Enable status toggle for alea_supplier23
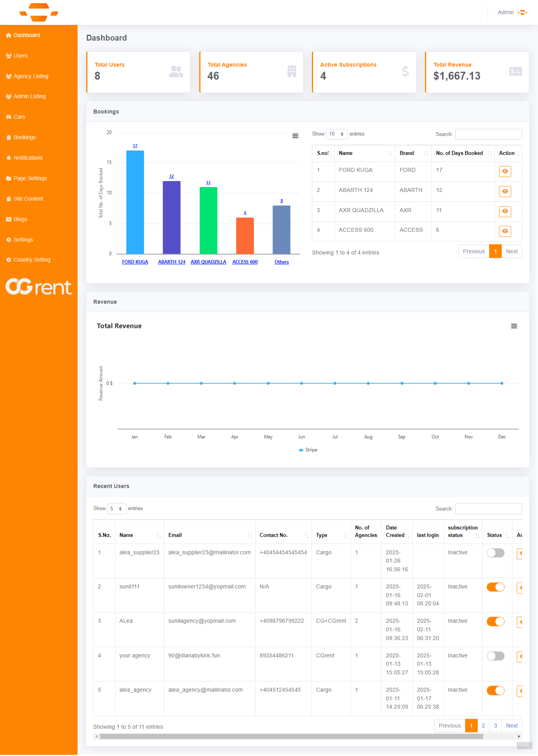The width and height of the screenshot is (538, 756). [x=495, y=553]
